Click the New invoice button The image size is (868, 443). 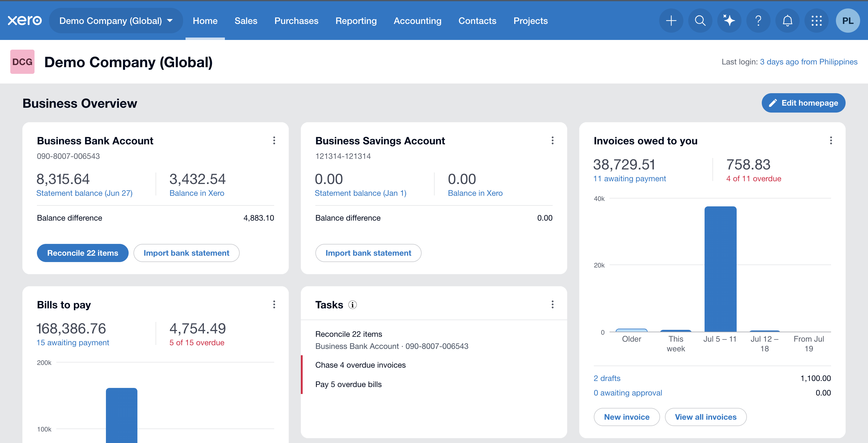(x=626, y=417)
